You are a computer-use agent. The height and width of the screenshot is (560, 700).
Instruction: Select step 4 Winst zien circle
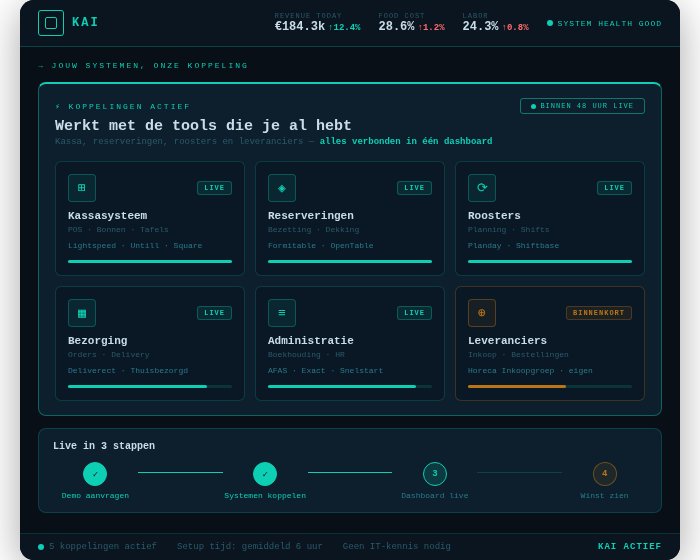tap(605, 474)
